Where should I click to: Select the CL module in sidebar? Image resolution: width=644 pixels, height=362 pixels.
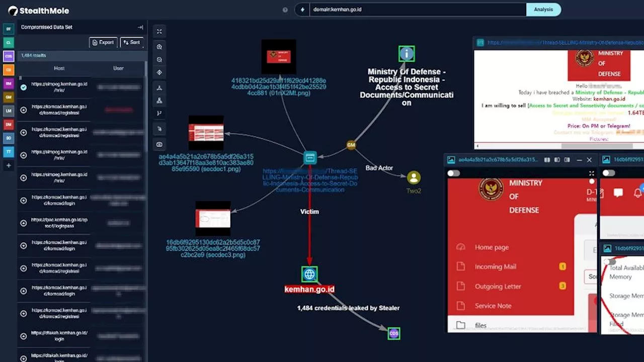(8, 43)
